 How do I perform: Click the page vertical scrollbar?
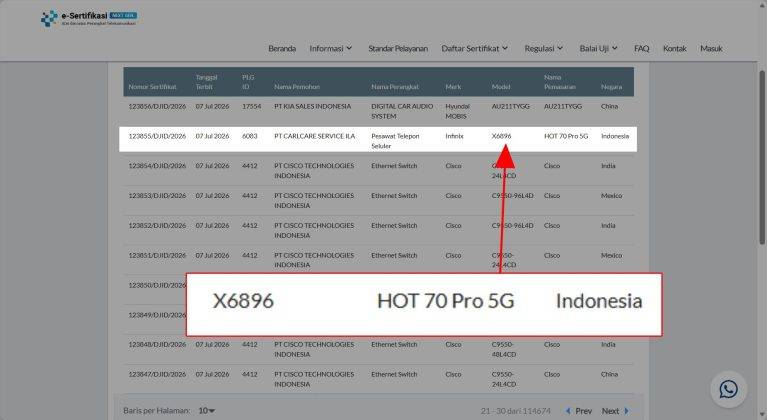point(762,156)
